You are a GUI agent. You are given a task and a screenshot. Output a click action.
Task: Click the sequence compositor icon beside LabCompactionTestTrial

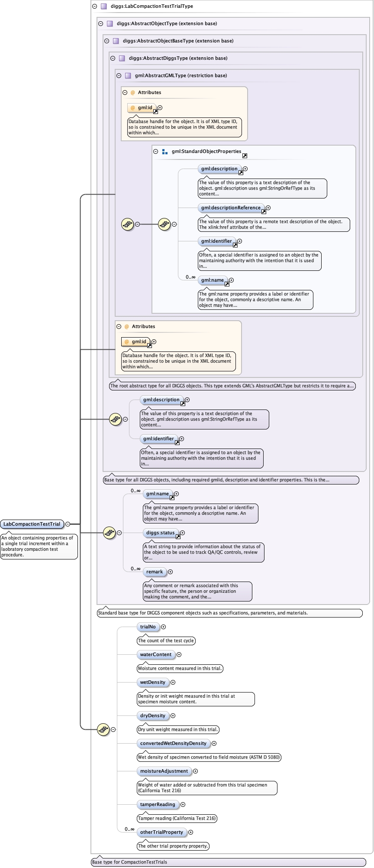[109, 533]
